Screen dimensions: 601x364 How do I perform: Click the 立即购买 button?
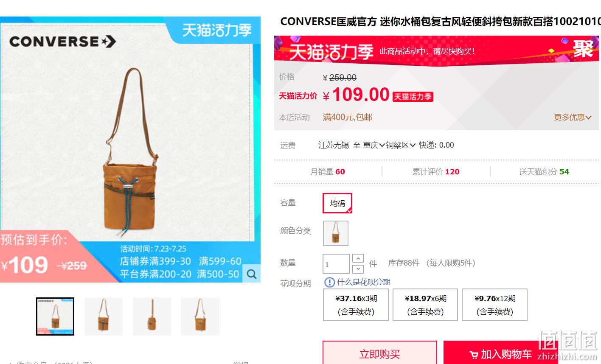coord(379,353)
